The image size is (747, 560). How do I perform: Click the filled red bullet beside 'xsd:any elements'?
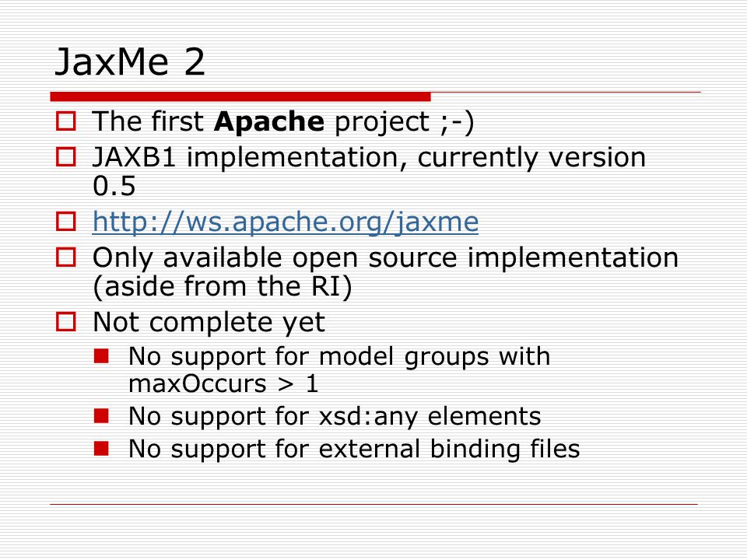coord(101,415)
